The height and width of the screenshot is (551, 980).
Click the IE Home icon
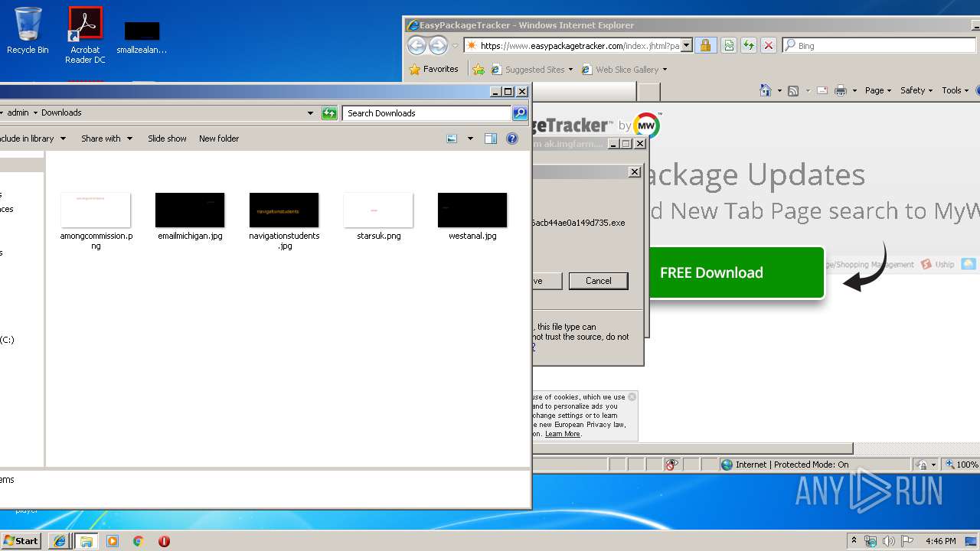(765, 90)
